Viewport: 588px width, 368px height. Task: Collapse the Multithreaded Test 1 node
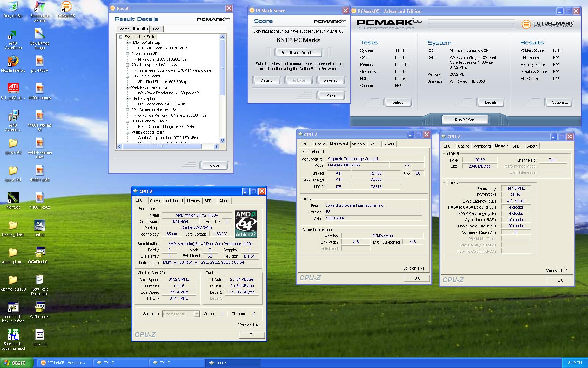128,132
